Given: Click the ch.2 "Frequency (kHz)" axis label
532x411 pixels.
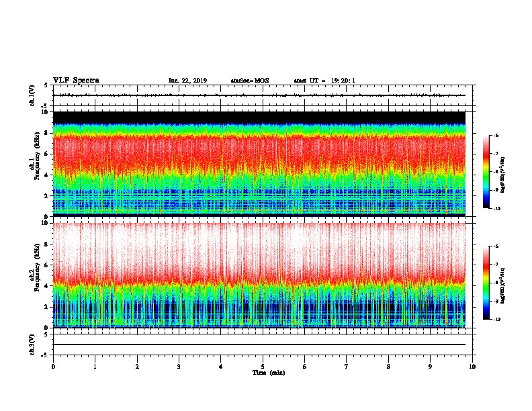Looking at the screenshot, I should coord(38,267).
